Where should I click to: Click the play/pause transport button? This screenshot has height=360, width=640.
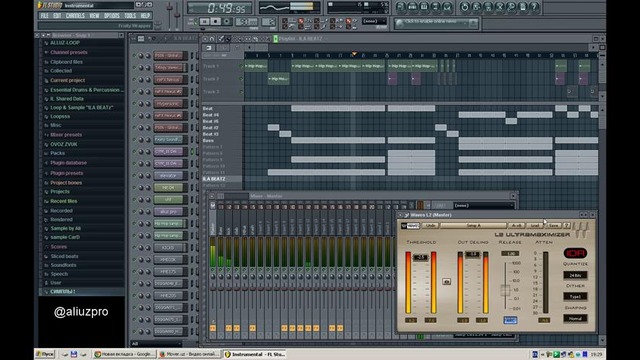(204, 21)
